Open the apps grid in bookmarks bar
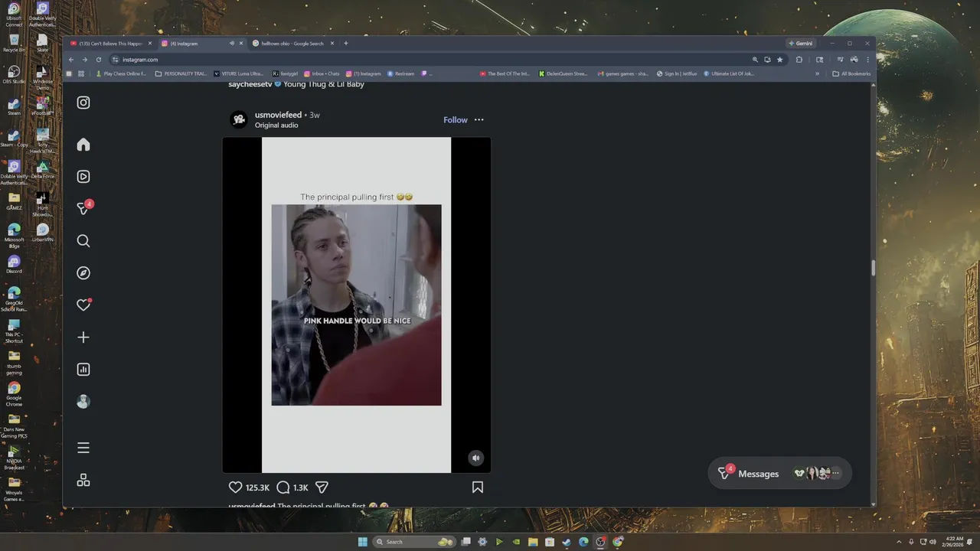 pyautogui.click(x=81, y=74)
